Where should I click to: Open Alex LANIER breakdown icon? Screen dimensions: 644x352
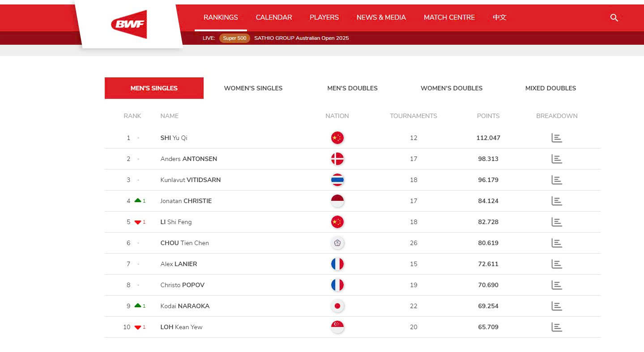click(556, 264)
